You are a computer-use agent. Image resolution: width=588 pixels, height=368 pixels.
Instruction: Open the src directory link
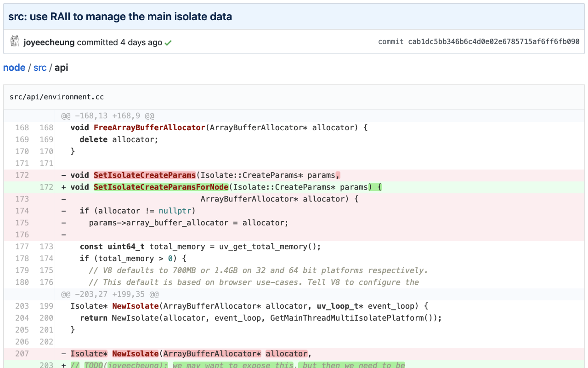click(40, 67)
